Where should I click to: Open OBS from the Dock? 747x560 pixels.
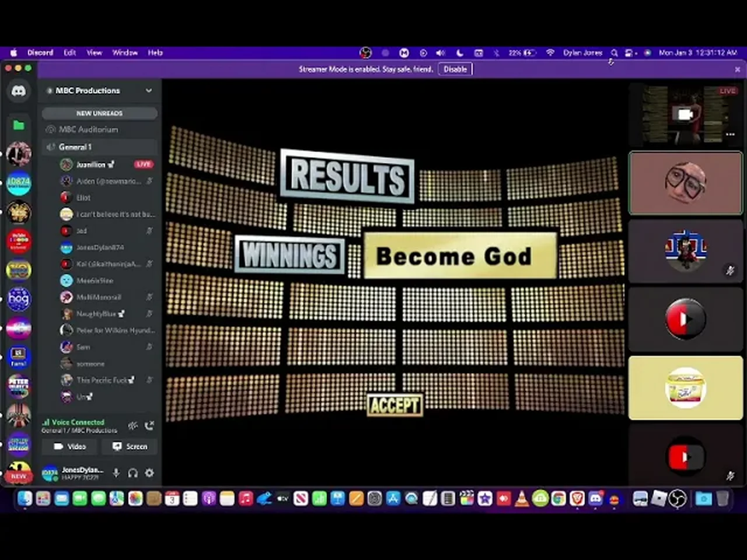pyautogui.click(x=678, y=499)
